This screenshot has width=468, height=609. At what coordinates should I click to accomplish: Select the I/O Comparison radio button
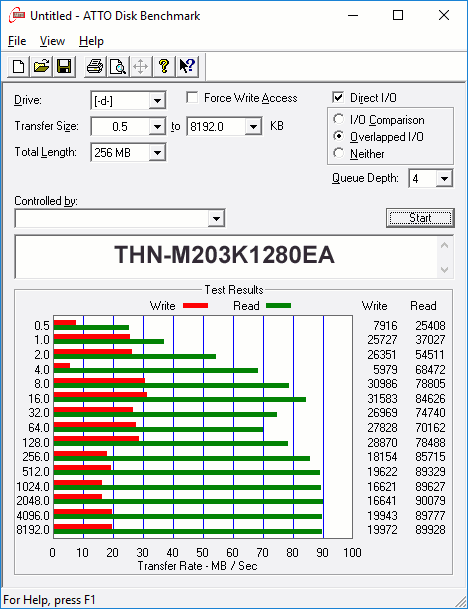[x=338, y=119]
